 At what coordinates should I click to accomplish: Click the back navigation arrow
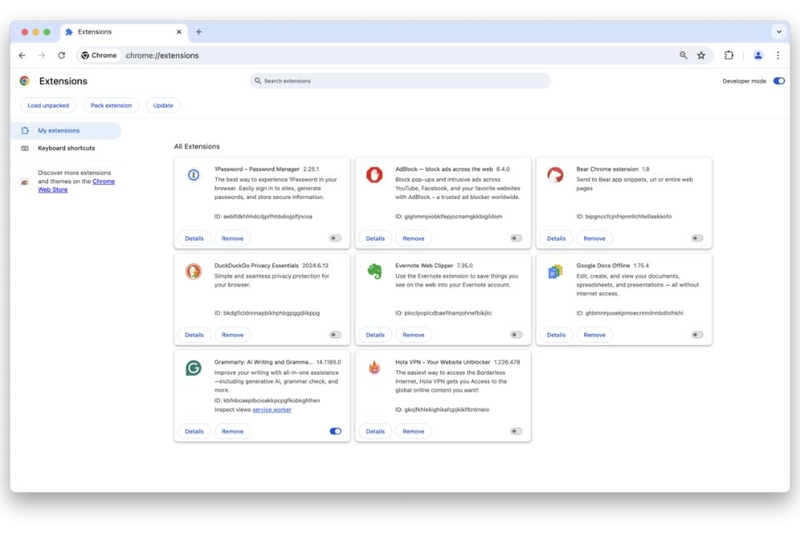tap(22, 55)
